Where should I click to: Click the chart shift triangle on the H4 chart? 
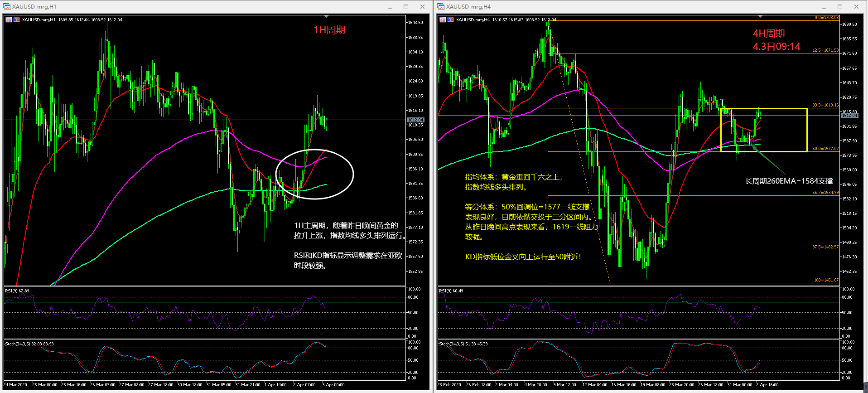760,16
